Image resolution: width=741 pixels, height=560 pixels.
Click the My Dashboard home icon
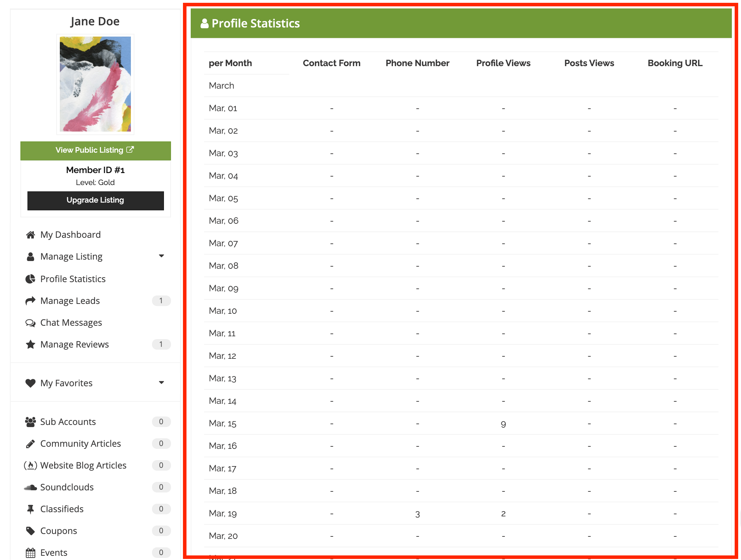pos(31,235)
